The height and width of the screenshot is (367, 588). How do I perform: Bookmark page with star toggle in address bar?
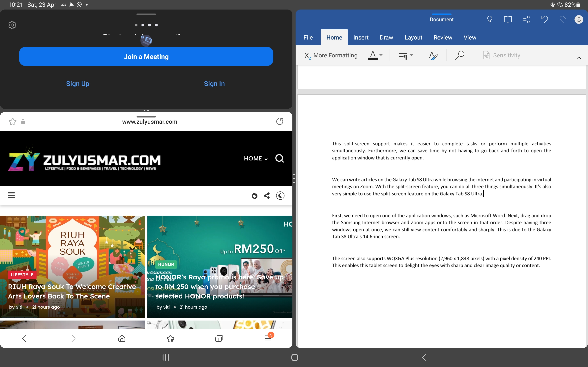coord(13,121)
